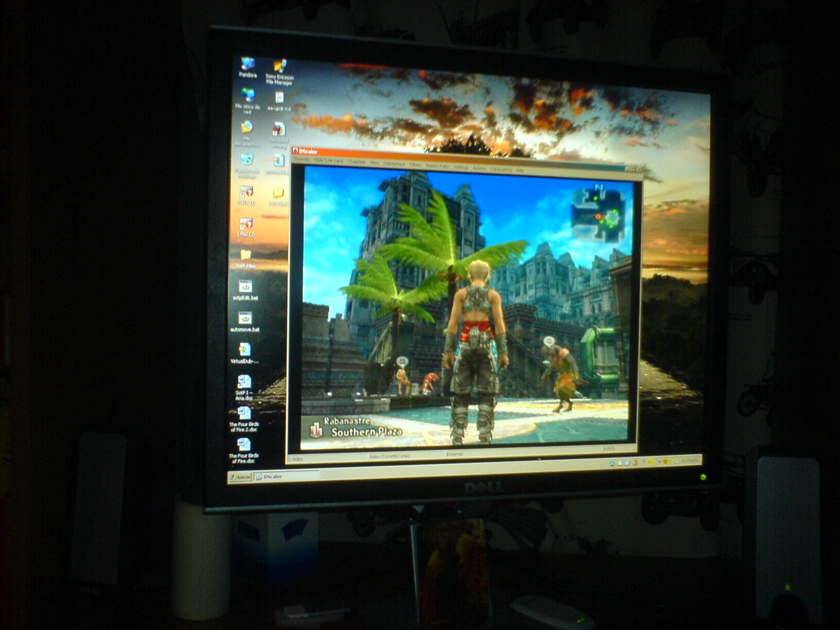Open the Mis documentos folder icon
This screenshot has width=840, height=630.
[x=247, y=133]
